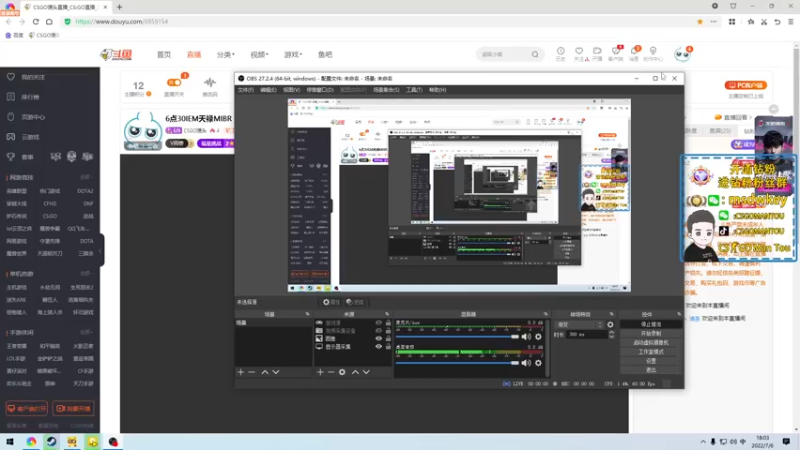The width and height of the screenshot is (800, 450).
Task: Click Douyu search magnifier icon
Action: pos(535,54)
